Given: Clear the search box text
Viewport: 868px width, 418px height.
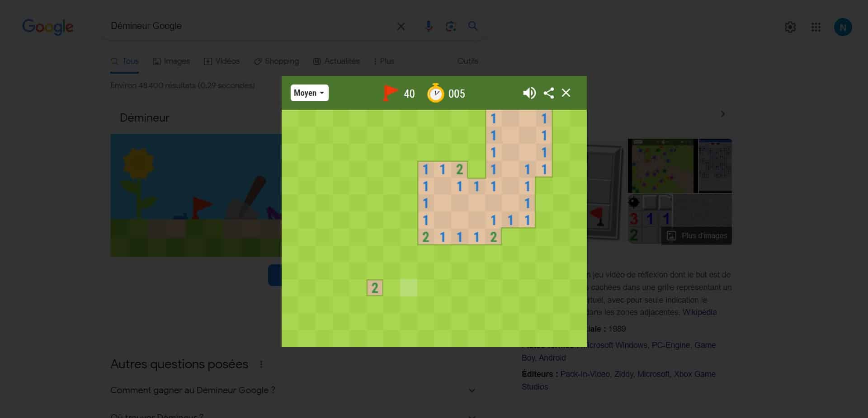Looking at the screenshot, I should [401, 27].
